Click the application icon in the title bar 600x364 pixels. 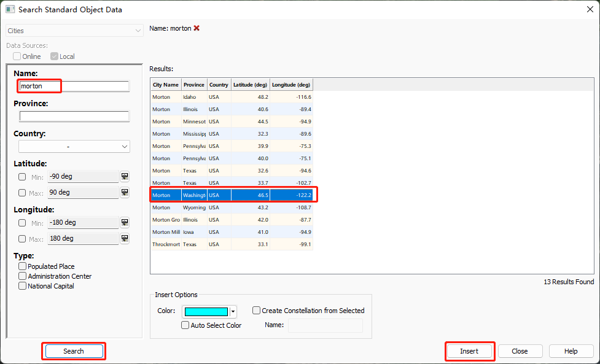(x=10, y=9)
